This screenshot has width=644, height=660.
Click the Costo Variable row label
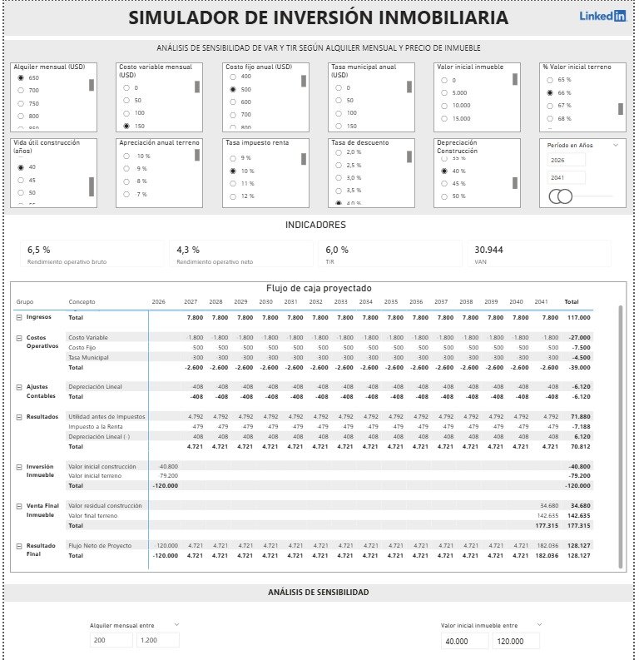click(x=88, y=338)
